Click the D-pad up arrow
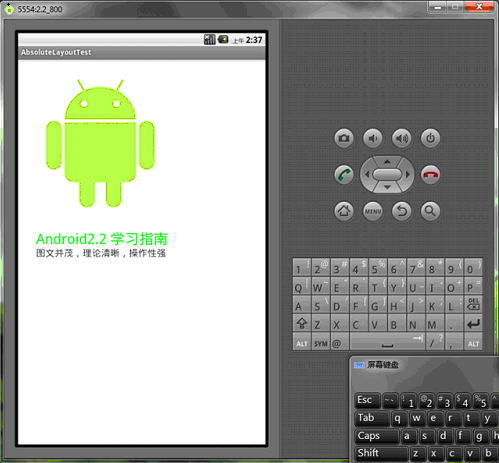Image resolution: width=499 pixels, height=463 pixels. (x=387, y=162)
